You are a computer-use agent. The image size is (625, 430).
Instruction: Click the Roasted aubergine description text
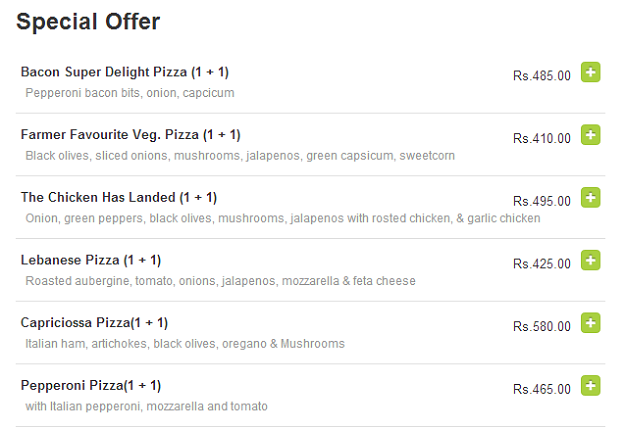coord(220,281)
